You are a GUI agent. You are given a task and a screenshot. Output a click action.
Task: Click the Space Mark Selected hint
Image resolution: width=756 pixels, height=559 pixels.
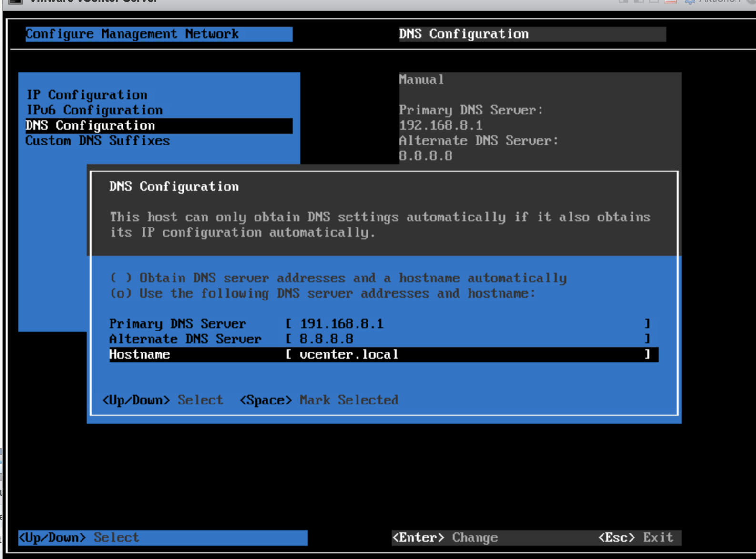[x=319, y=400]
